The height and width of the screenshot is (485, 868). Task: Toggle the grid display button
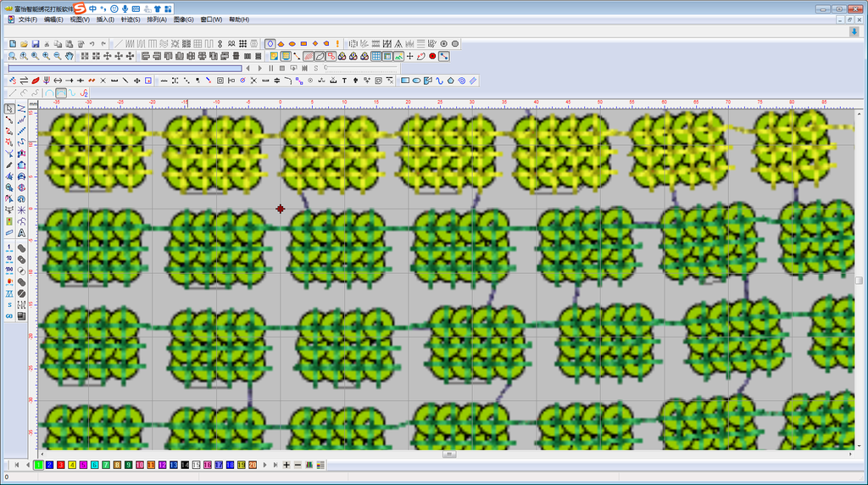[x=376, y=56]
